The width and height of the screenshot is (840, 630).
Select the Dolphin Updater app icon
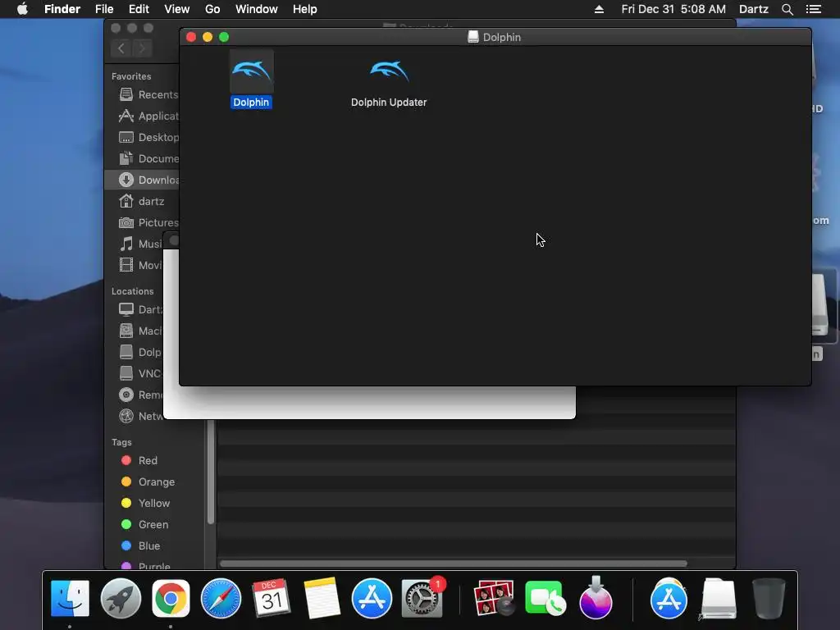click(389, 72)
